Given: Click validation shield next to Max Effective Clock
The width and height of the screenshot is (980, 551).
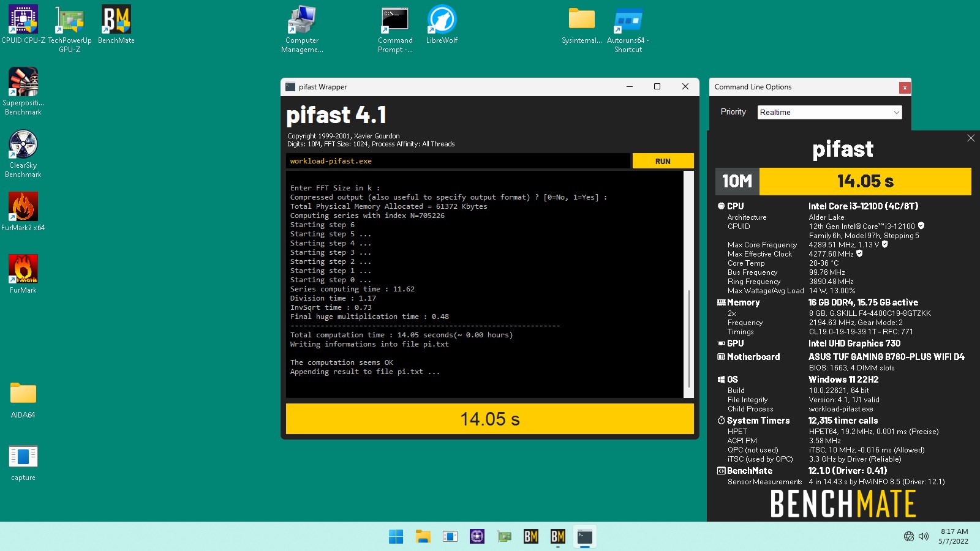Looking at the screenshot, I should (859, 253).
